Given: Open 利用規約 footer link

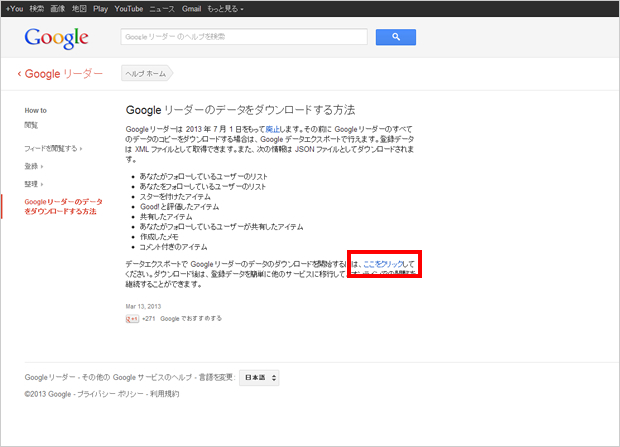Looking at the screenshot, I should coord(164,394).
